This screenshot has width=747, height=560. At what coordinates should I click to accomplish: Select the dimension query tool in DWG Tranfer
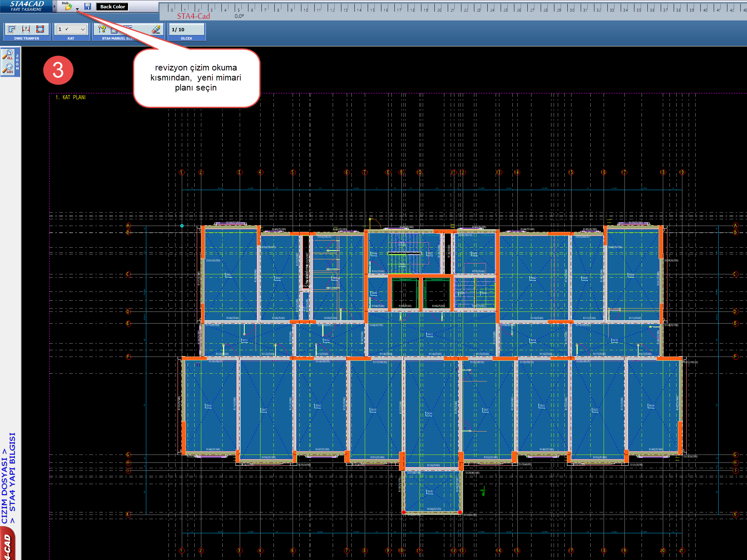pyautogui.click(x=26, y=29)
